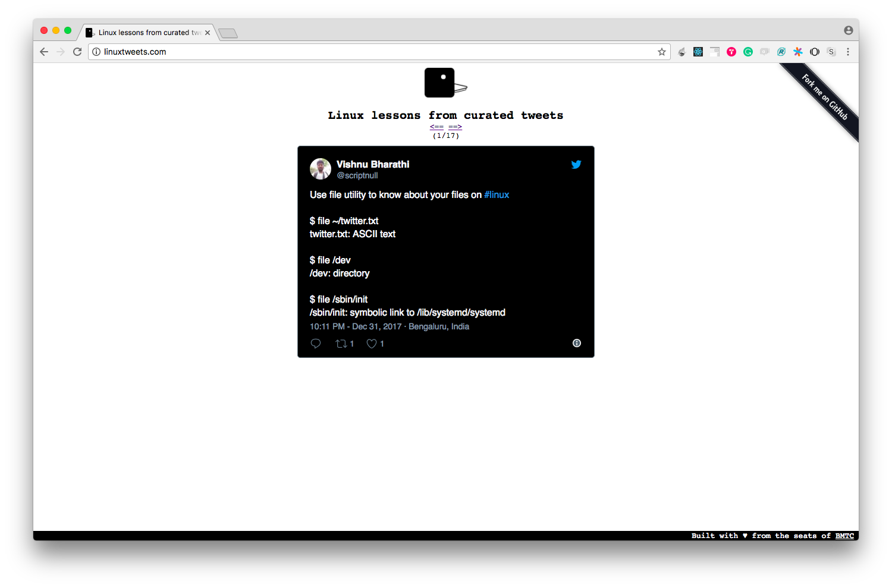892x588 pixels.
Task: Open the grey window-layout extension icon
Action: click(715, 52)
